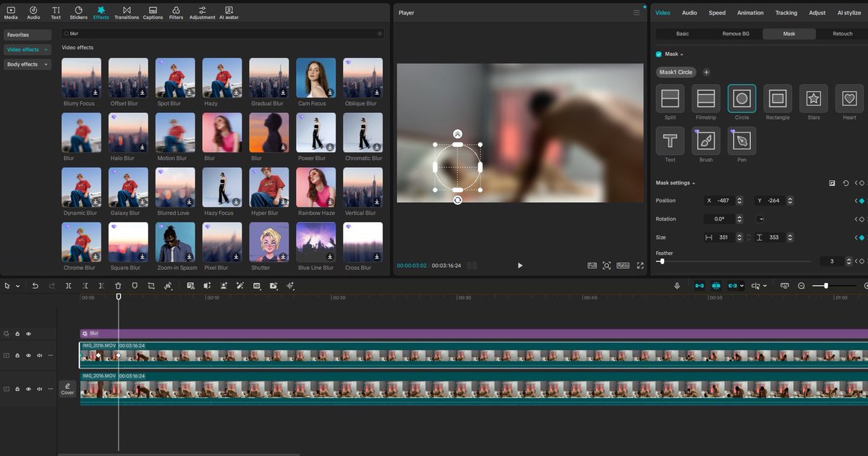Viewport: 868px width, 456px height.
Task: Switch to the Audio tab in inspector
Action: 689,12
